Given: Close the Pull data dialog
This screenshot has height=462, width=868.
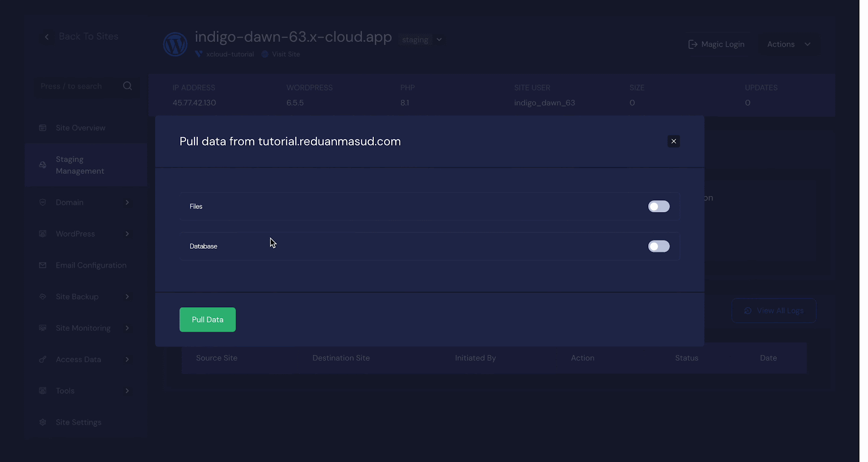Looking at the screenshot, I should click(673, 141).
